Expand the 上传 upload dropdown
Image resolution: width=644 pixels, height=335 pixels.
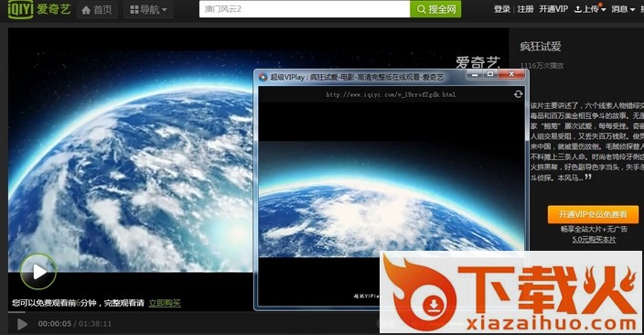590,9
